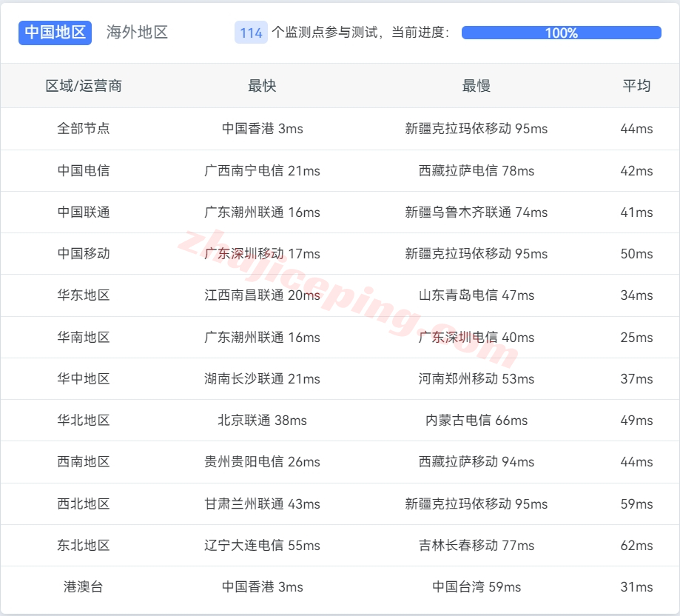Click the 广东深圳电信 40ms entry
The height and width of the screenshot is (616, 680).
click(x=476, y=338)
